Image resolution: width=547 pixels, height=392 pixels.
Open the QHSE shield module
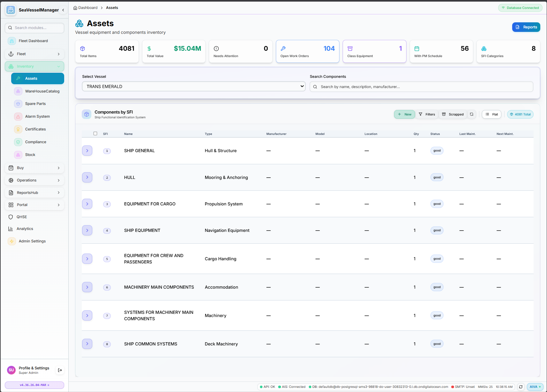21,217
